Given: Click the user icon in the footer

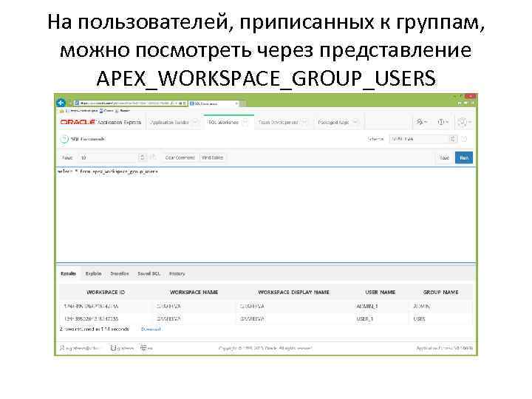Looking at the screenshot, I should point(62,348).
